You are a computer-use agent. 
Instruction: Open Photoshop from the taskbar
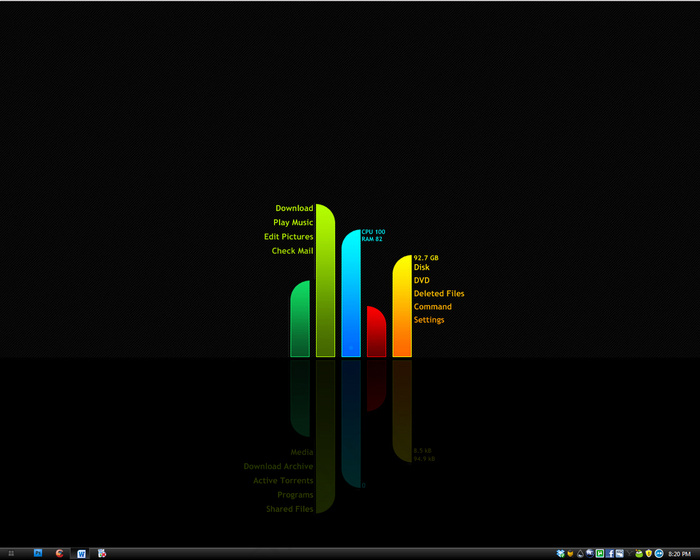click(x=38, y=553)
